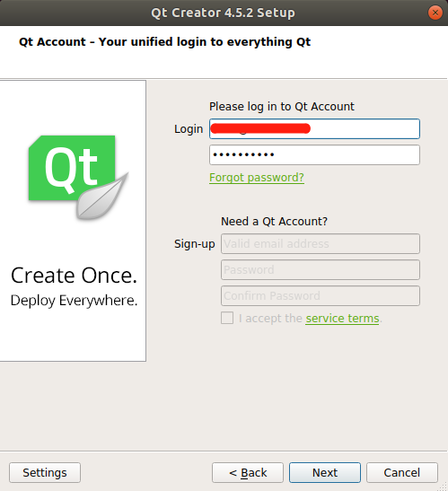Image resolution: width=448 pixels, height=491 pixels.
Task: Click the sign-up Password field
Action: [x=321, y=269]
